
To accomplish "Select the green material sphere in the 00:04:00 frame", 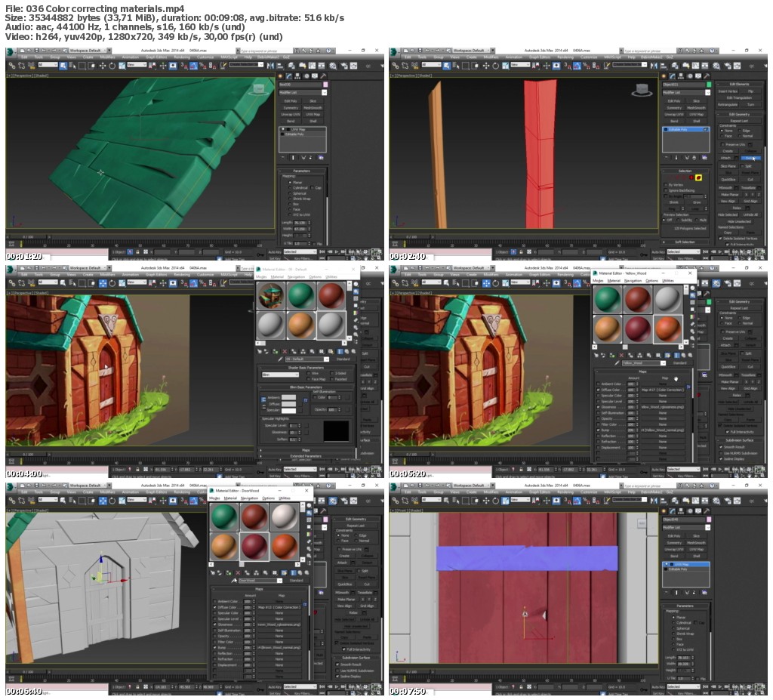I will [x=300, y=295].
